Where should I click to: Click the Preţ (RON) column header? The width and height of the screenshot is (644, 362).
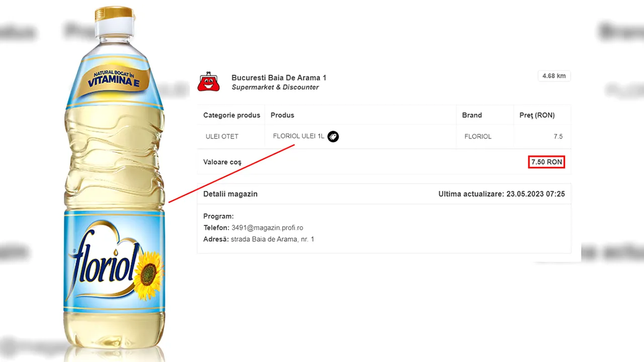(x=537, y=115)
